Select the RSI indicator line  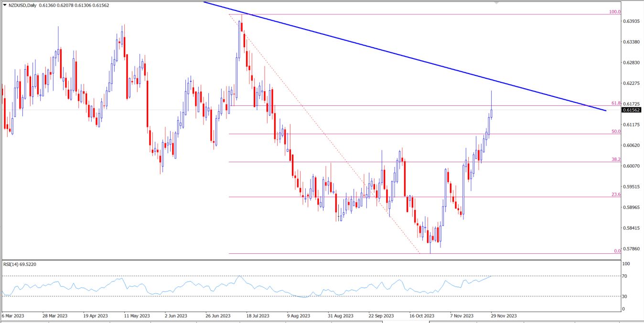click(x=246, y=286)
